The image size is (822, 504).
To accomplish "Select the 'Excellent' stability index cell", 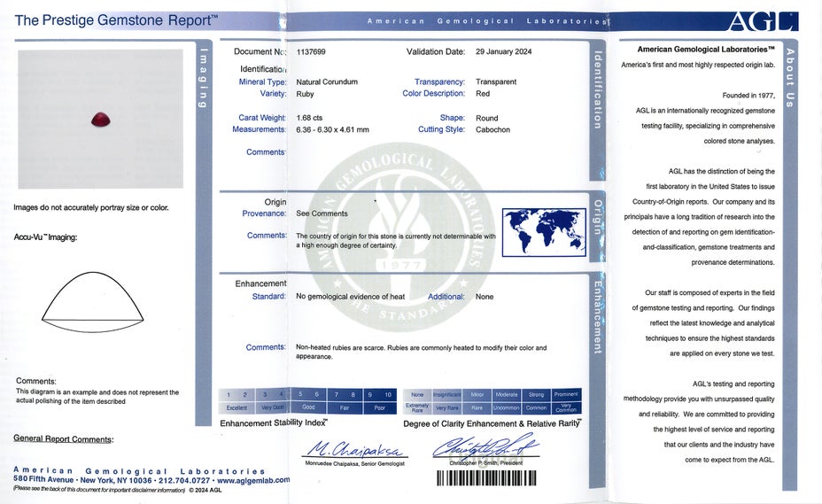I will [237, 407].
